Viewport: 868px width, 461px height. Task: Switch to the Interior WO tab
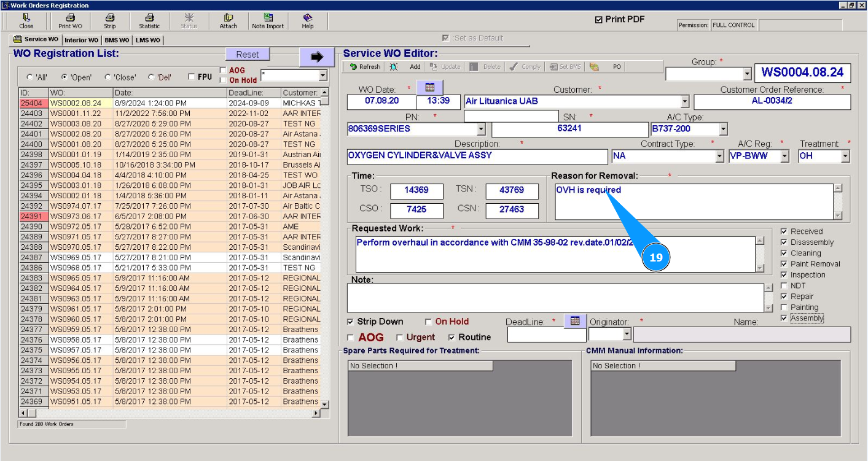click(x=81, y=41)
